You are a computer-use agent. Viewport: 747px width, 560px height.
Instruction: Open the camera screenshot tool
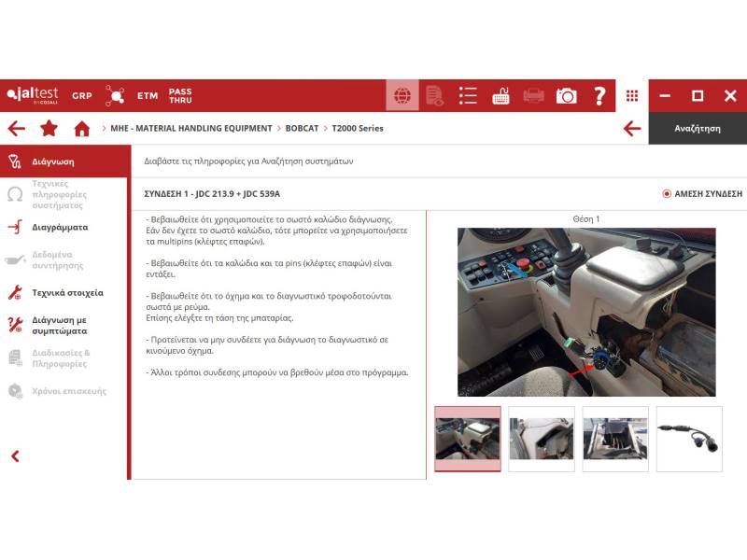point(566,95)
